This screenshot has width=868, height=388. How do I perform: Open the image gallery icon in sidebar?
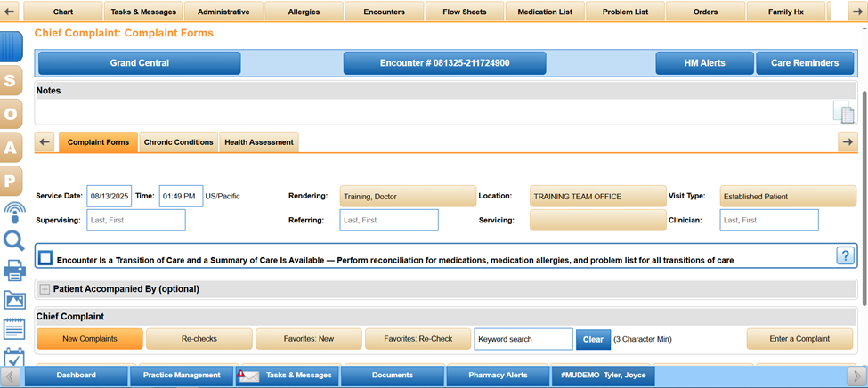(x=13, y=300)
